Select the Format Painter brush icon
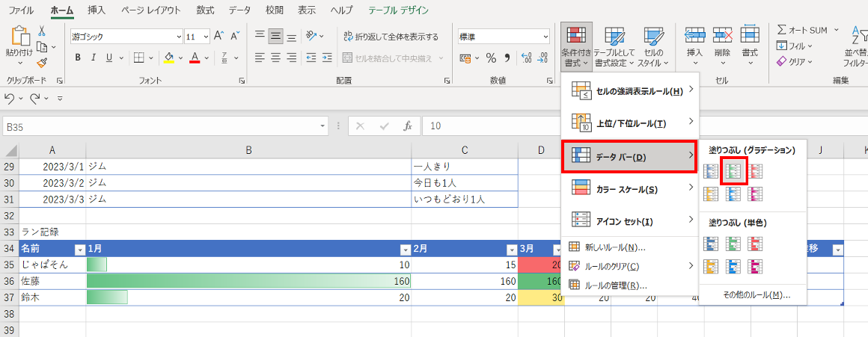868x337 pixels. point(42,63)
